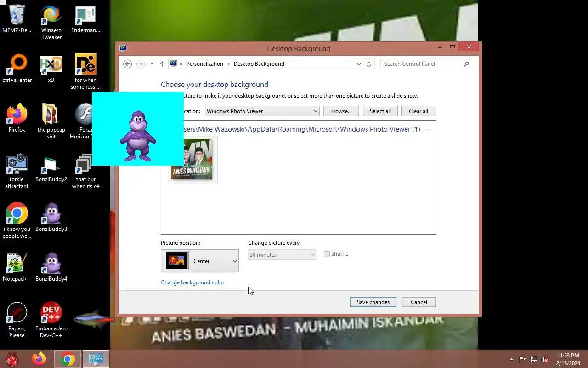Select the Anies Muhaimin wallpaper thumbnail
The image size is (588, 368).
[x=192, y=160]
